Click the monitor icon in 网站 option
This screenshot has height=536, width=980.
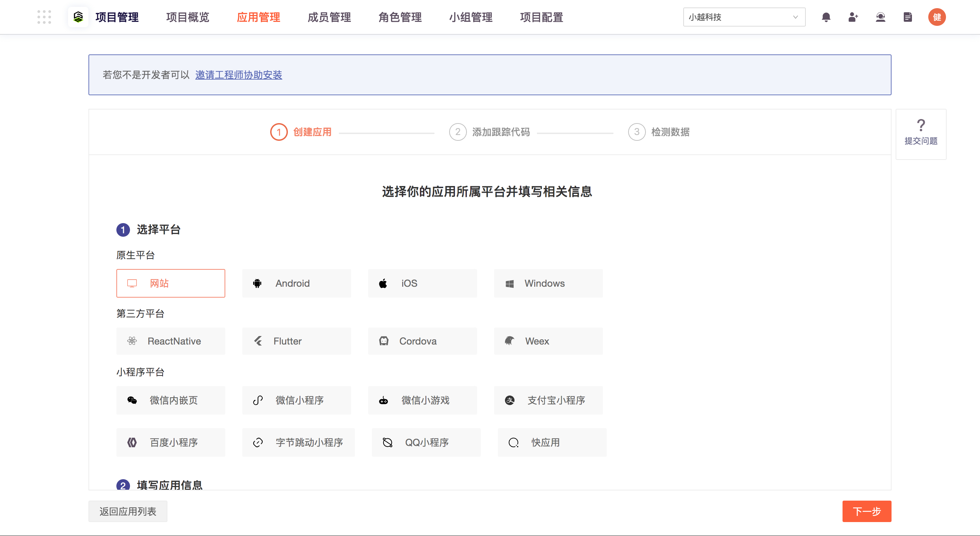pos(132,283)
